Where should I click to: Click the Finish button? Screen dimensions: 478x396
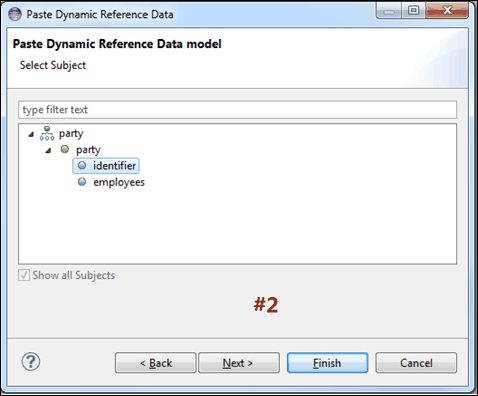point(328,363)
